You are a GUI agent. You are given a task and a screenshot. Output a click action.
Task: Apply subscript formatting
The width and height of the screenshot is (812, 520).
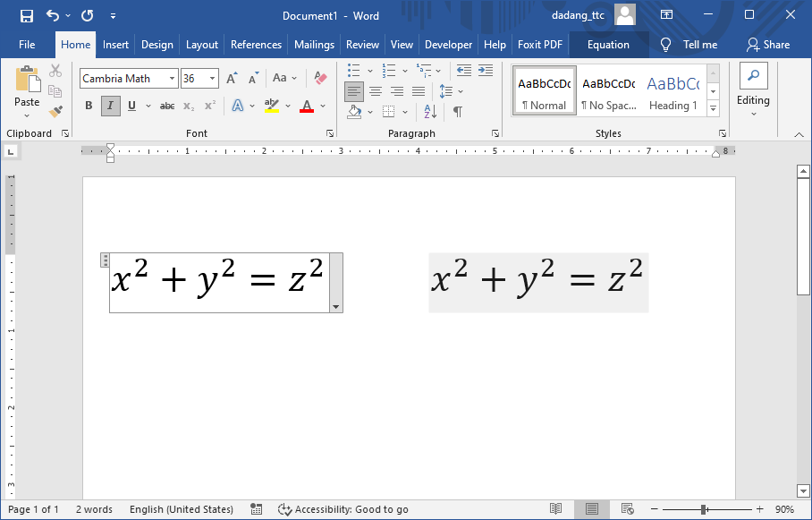click(190, 106)
